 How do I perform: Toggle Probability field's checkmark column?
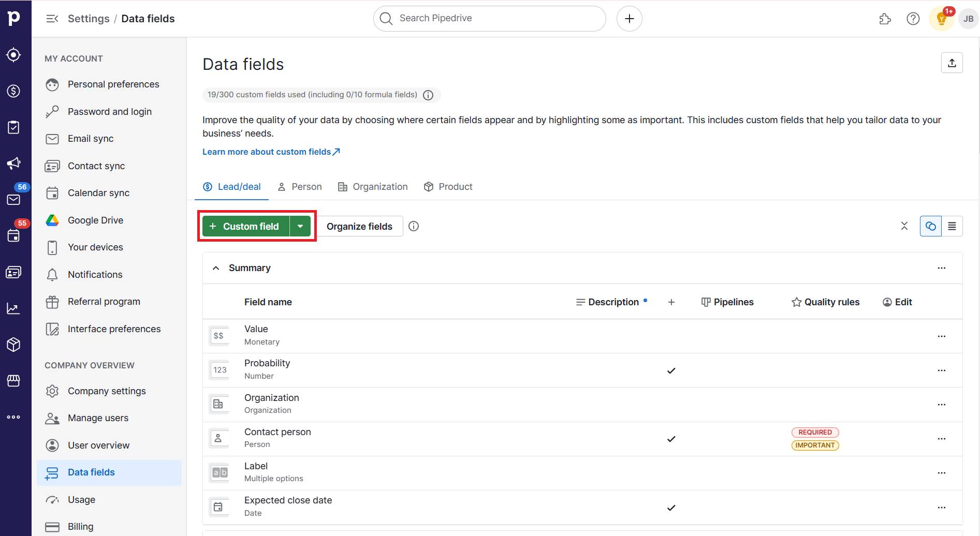(x=671, y=370)
